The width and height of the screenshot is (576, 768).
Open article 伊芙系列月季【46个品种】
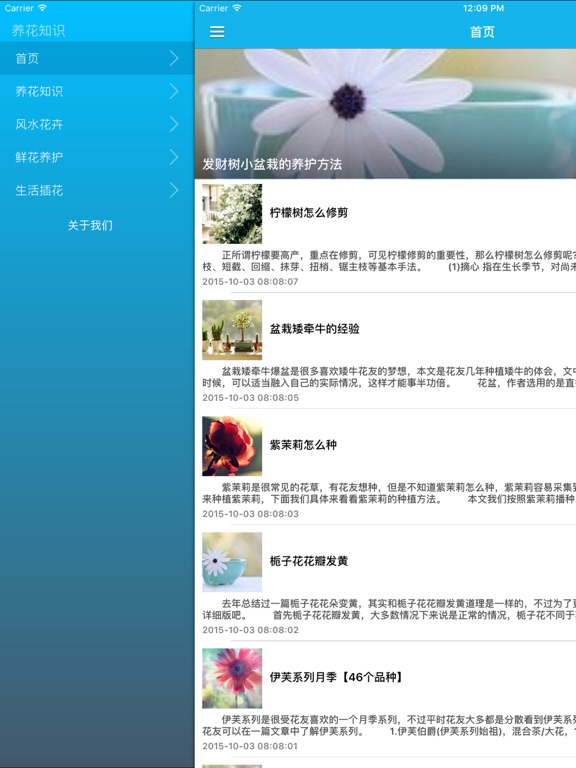pyautogui.click(x=336, y=677)
